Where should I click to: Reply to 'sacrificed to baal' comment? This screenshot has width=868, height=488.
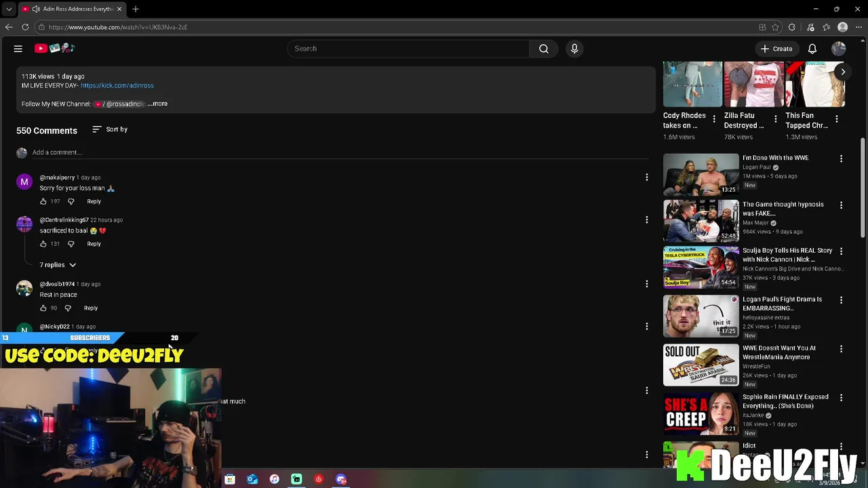pyautogui.click(x=94, y=244)
